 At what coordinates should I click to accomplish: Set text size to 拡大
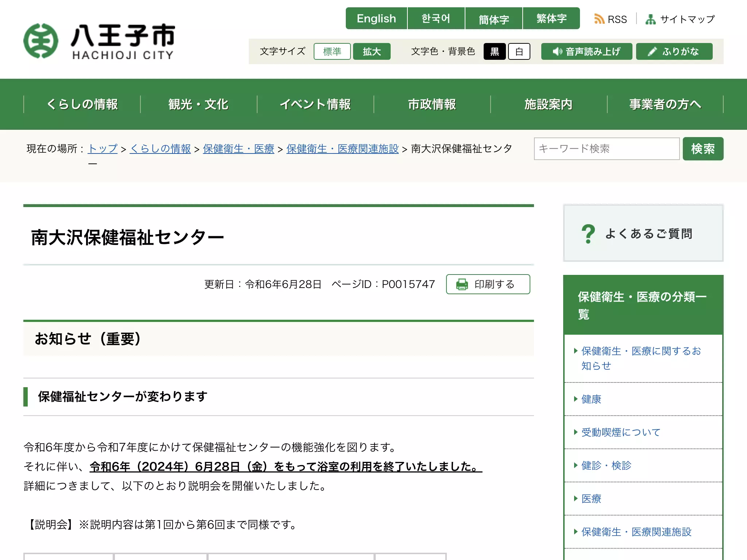[372, 51]
